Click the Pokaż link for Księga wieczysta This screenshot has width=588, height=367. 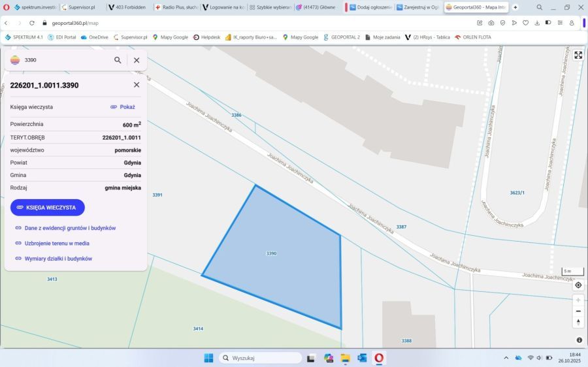(x=123, y=107)
